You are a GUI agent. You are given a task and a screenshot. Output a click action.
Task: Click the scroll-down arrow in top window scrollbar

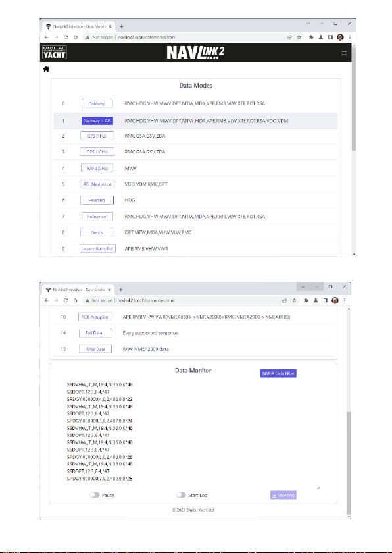coord(354,255)
